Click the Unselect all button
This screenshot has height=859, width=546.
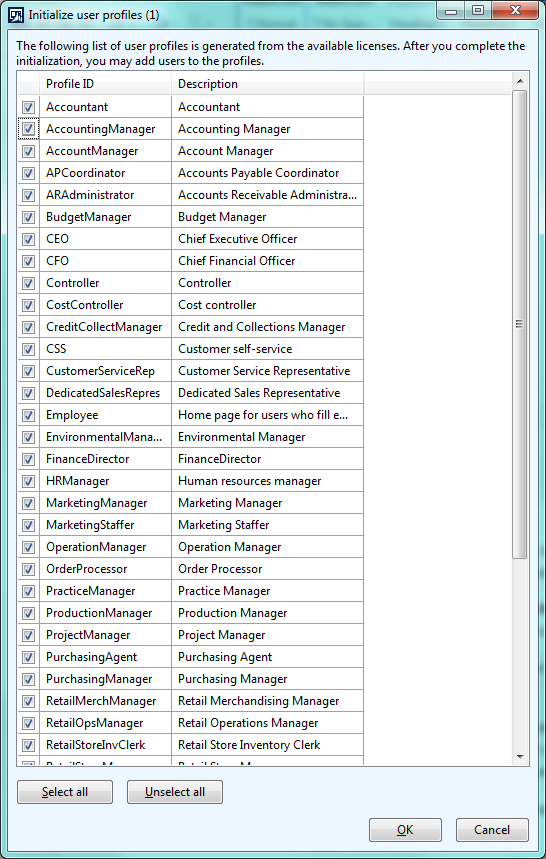pos(175,792)
